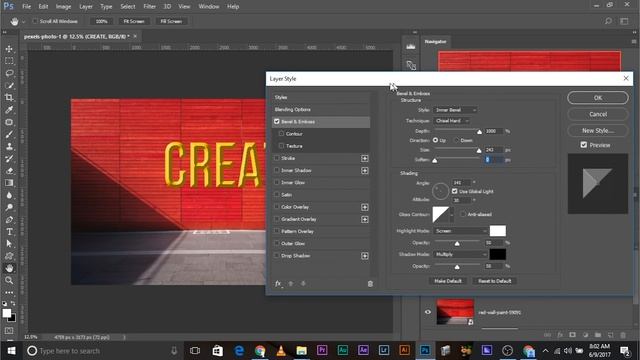Click the black shadow color swatch
This screenshot has width=640, height=360.
coord(498,254)
